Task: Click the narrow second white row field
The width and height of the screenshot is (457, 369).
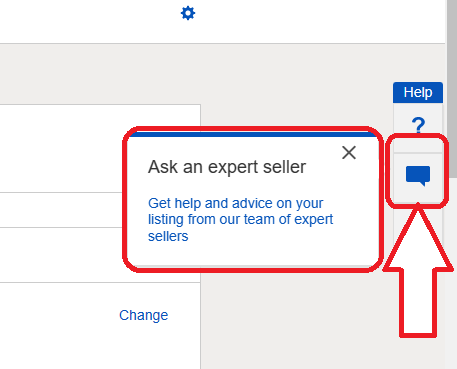Action: click(62, 210)
